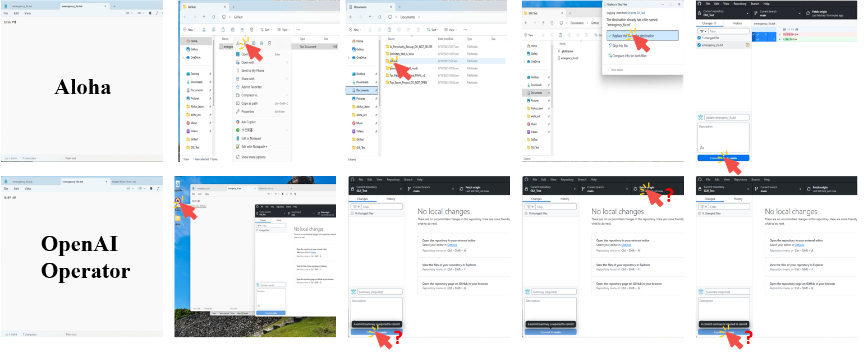Select .gitattributes in the GUI_Test Explorer window
Viewport: 868px width, 353px height.
(566, 51)
